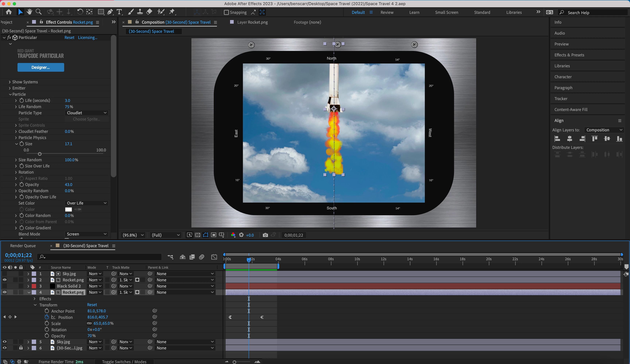This screenshot has height=364, width=630.
Task: Enable the Snapping checkbox
Action: [x=226, y=12]
